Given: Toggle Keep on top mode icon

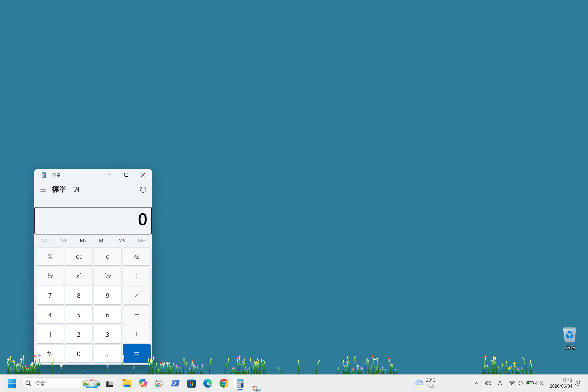Looking at the screenshot, I should click(76, 190).
